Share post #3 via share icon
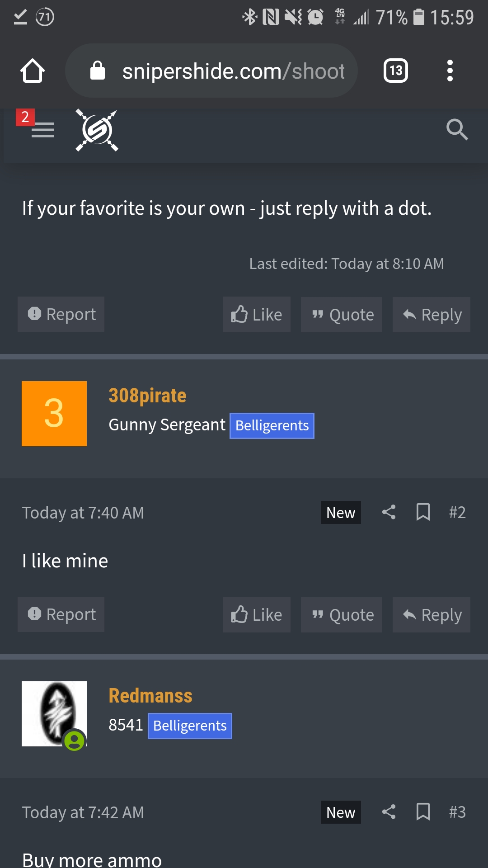The height and width of the screenshot is (868, 488). point(389,812)
